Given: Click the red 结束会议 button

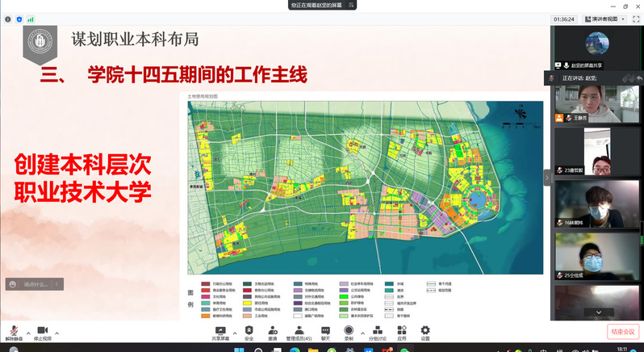Looking at the screenshot, I should [622, 331].
